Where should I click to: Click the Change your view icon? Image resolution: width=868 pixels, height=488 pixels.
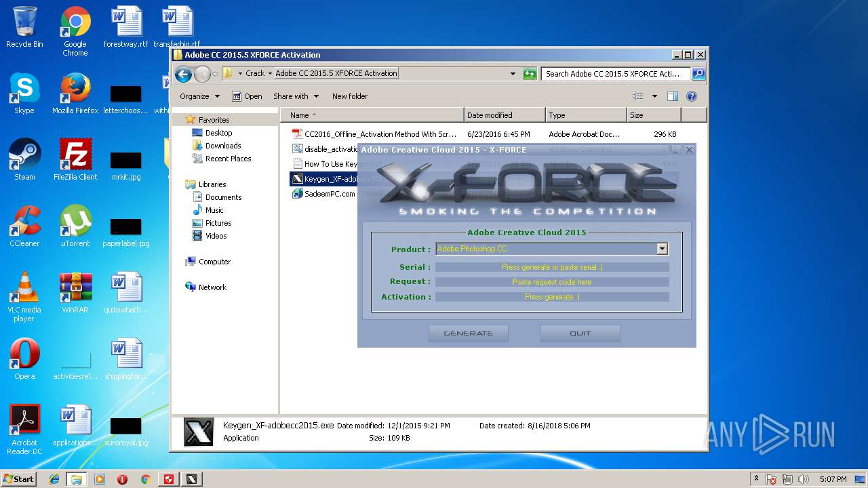638,96
